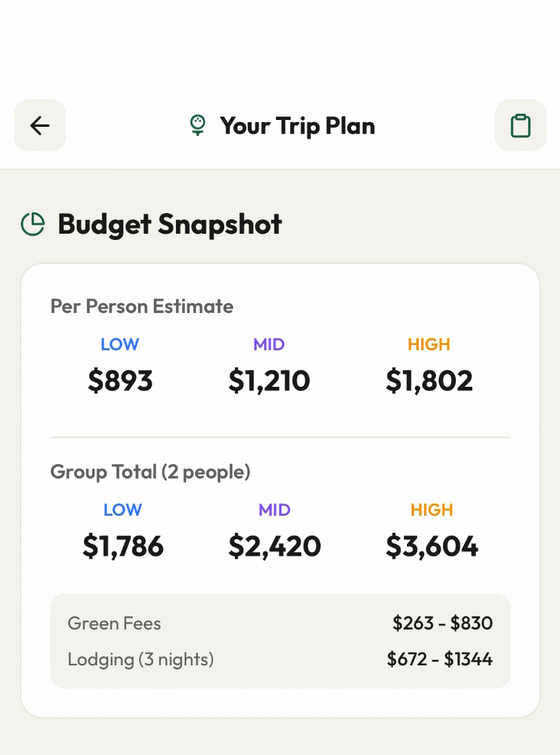Tap the Group Total (2 people) label

150,472
